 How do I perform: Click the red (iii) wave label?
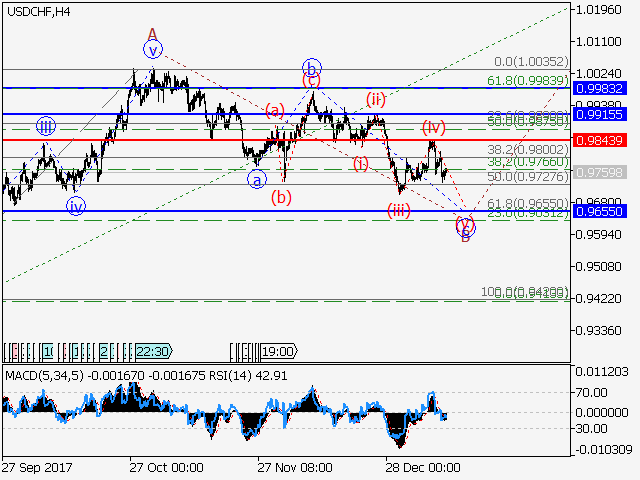pyautogui.click(x=400, y=209)
